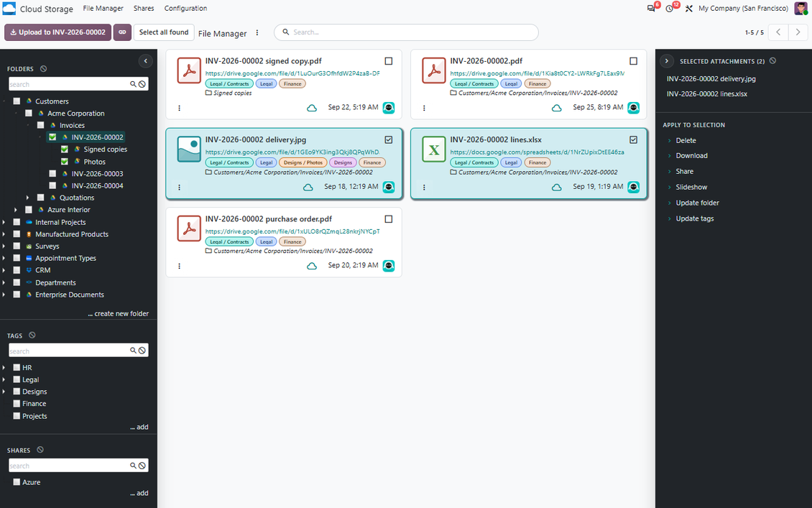
Task: Expand the HR tag group
Action: tap(4, 367)
